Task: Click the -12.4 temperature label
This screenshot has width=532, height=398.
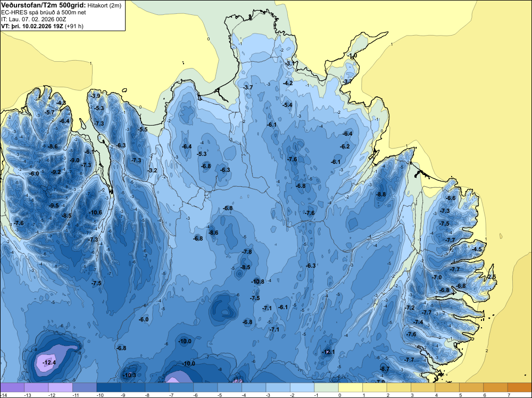Action: click(49, 363)
